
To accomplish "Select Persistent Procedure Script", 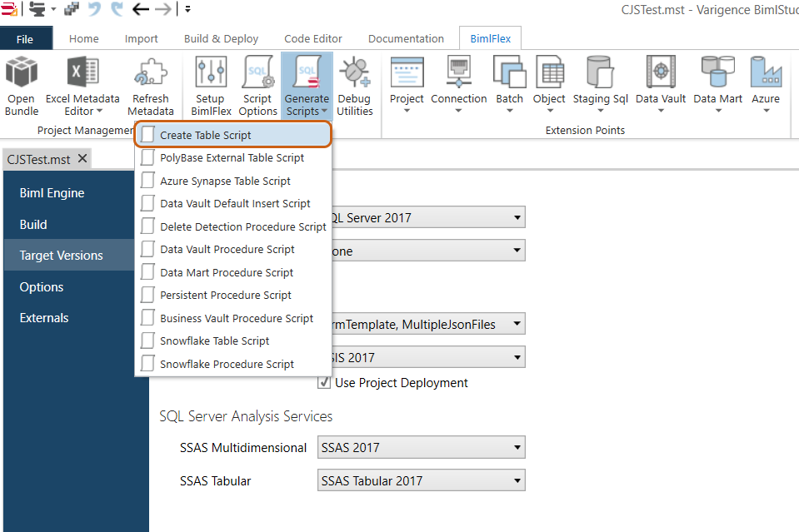I will (x=233, y=296).
